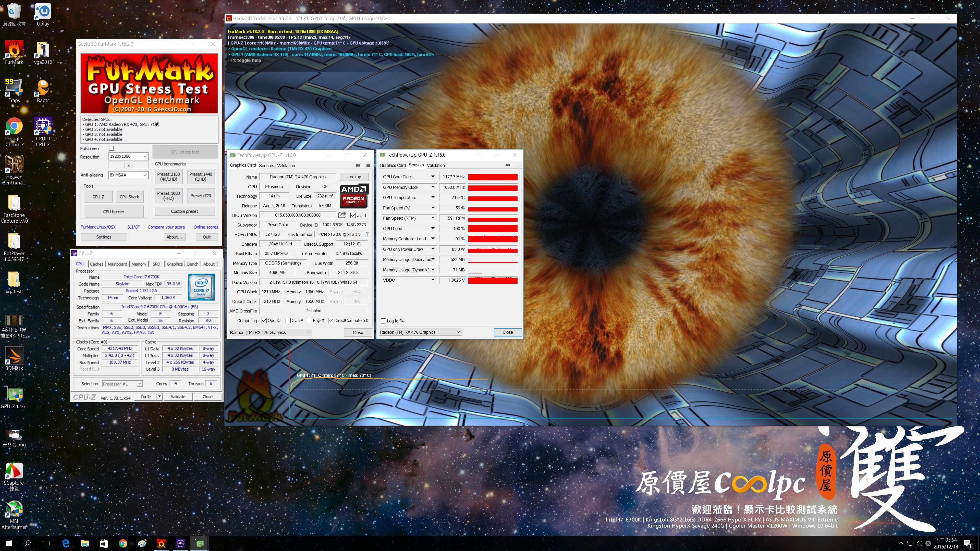Toggle the PhysX checkbox in GPU-Z
Image resolution: width=980 pixels, height=551 pixels.
point(309,321)
